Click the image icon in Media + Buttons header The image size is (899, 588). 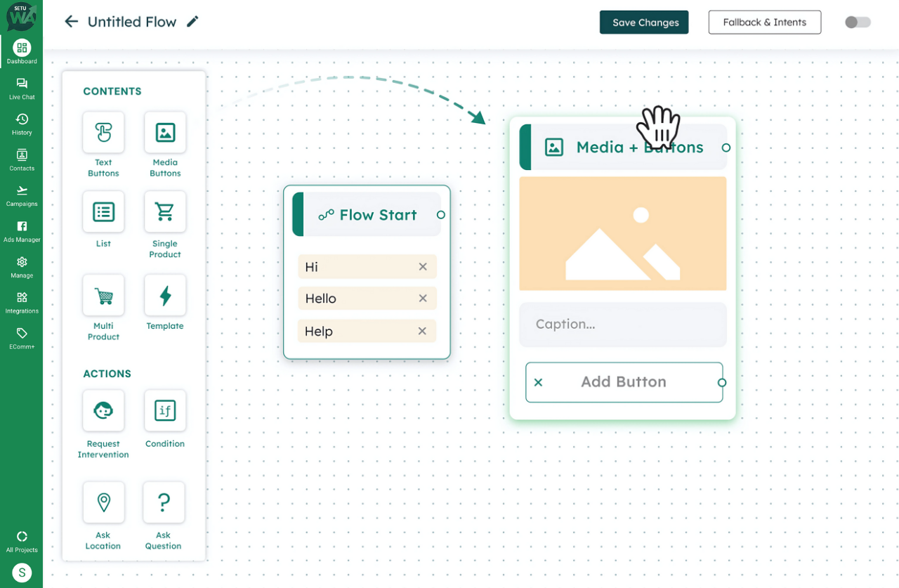[x=554, y=147]
